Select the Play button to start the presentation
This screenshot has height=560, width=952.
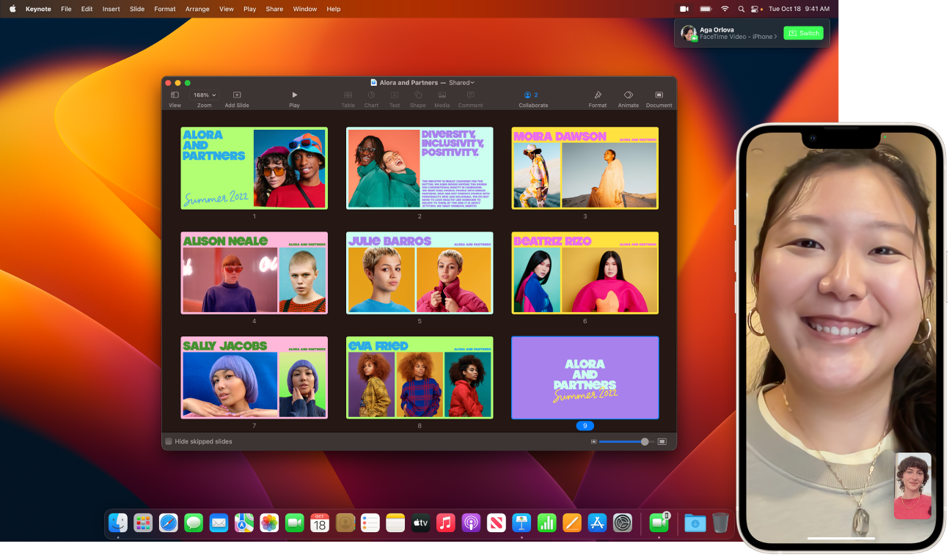(294, 96)
